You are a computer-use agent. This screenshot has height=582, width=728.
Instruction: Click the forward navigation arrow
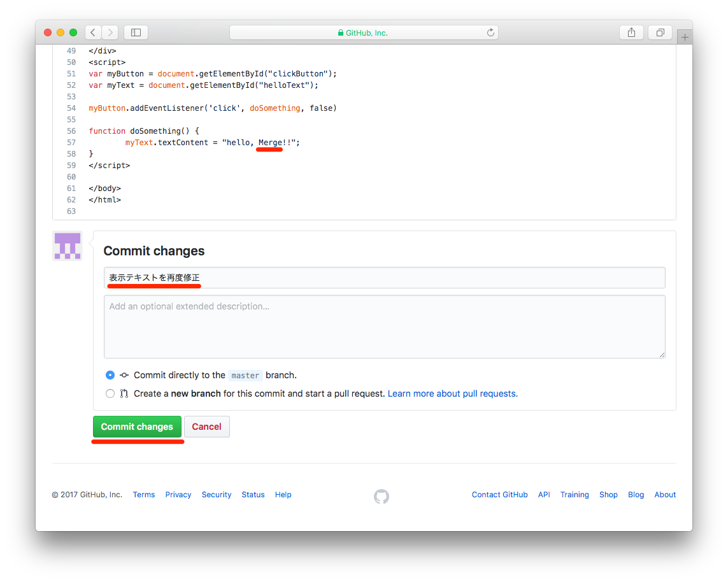pos(110,32)
